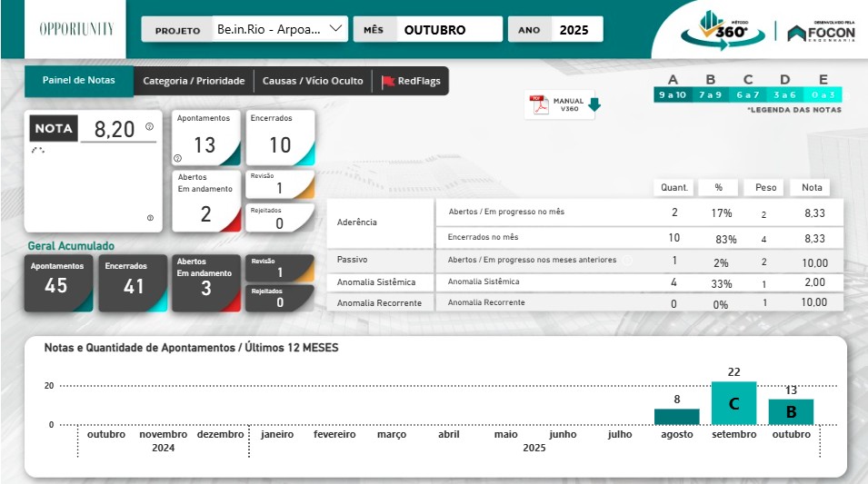Click the red flag icon for RedFlags

(388, 81)
